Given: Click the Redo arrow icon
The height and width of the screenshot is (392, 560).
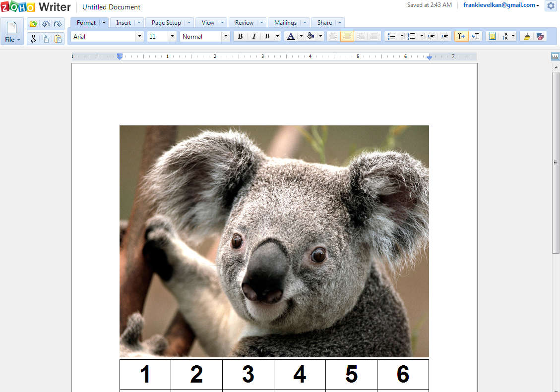Looking at the screenshot, I should 58,24.
